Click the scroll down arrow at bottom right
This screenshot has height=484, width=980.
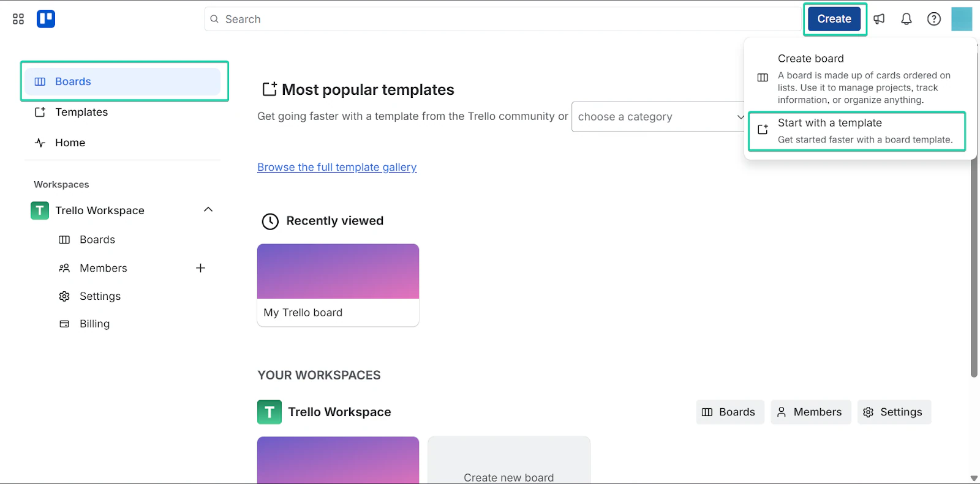[974, 478]
